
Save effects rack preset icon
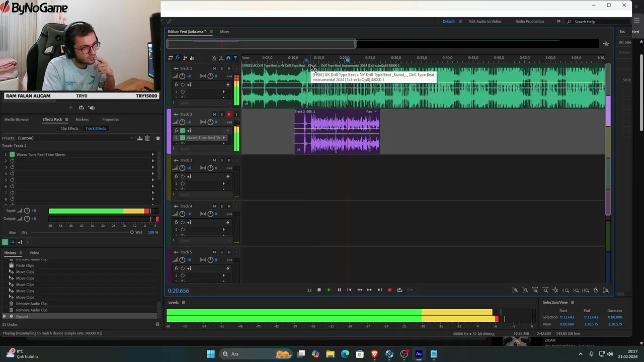coord(140,138)
